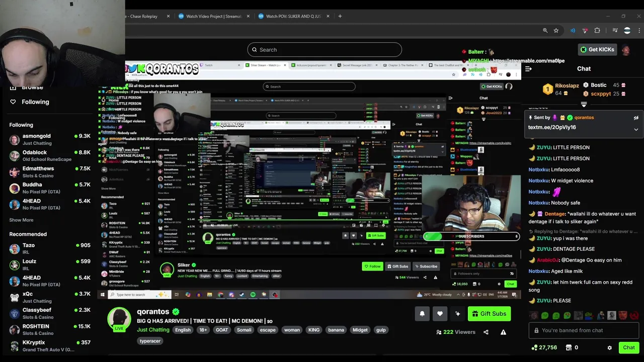Select the English tag

tap(183, 330)
